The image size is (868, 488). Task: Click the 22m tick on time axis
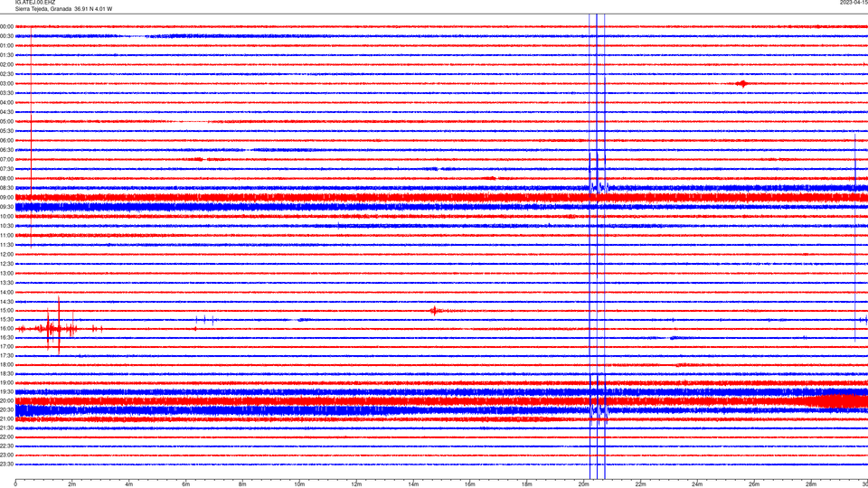pyautogui.click(x=640, y=484)
